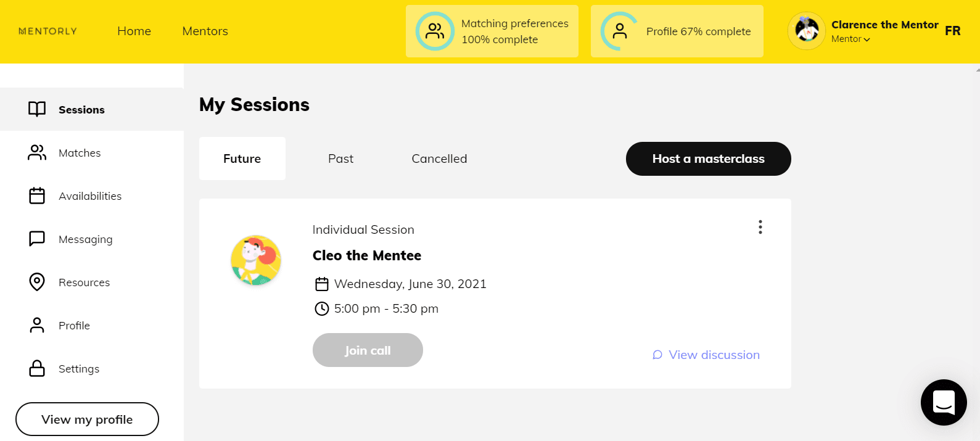Click the Profile 67% complete progress card
This screenshot has width=980, height=441.
(677, 31)
